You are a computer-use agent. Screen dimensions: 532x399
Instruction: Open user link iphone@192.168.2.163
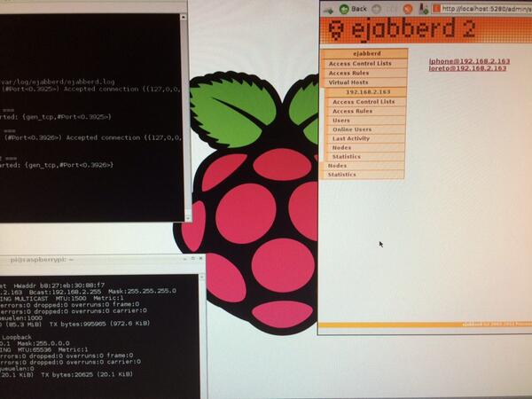coord(469,61)
